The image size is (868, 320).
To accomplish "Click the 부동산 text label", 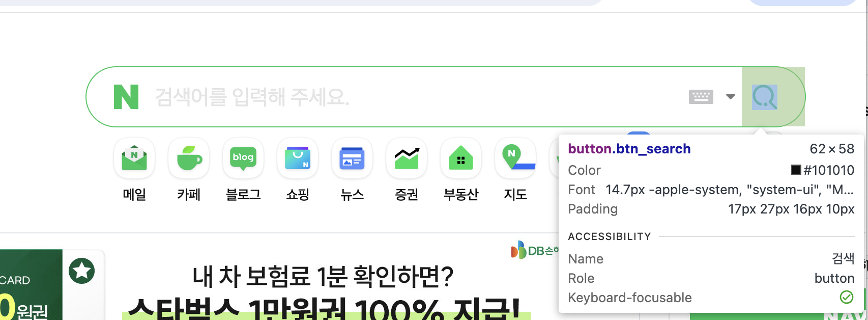I will 461,195.
